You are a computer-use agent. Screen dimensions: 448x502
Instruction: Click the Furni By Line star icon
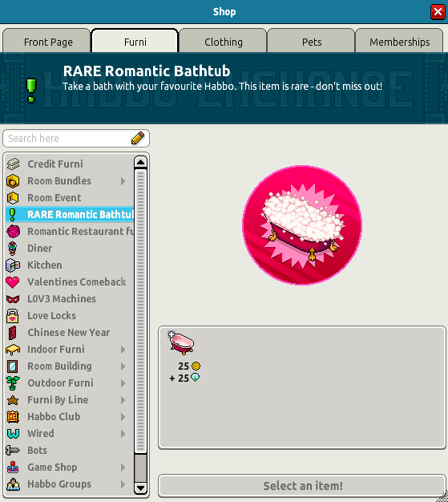click(13, 400)
